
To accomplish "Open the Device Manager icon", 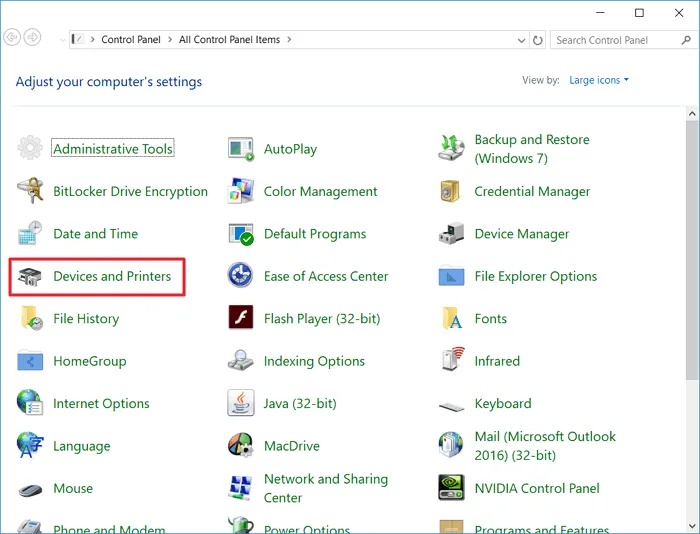I will tap(451, 233).
